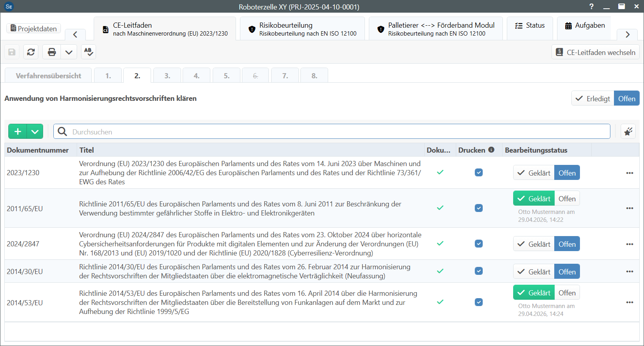The image size is (644, 346).
Task: Go to step 4. tab
Action: (x=196, y=76)
